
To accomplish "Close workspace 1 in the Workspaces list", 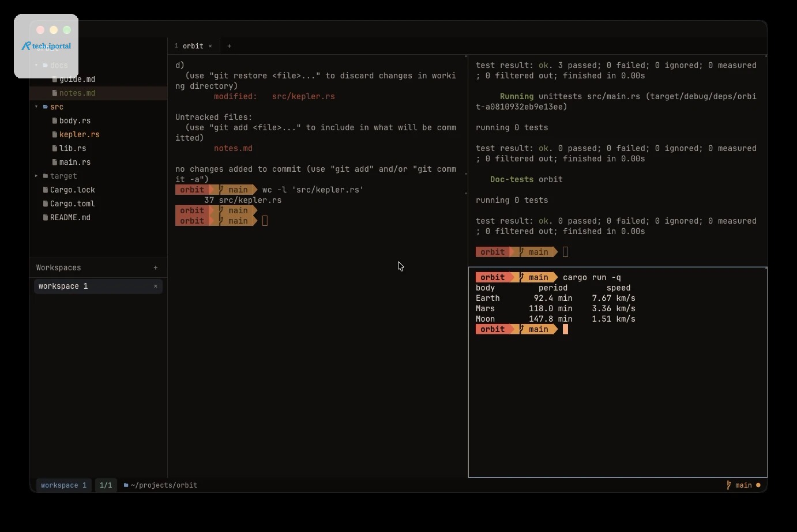I will pos(156,286).
